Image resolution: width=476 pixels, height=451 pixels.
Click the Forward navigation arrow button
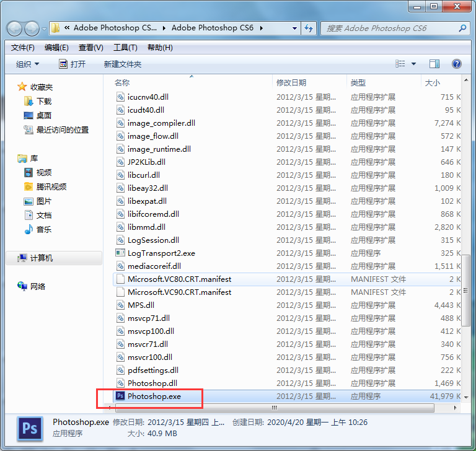[x=32, y=28]
